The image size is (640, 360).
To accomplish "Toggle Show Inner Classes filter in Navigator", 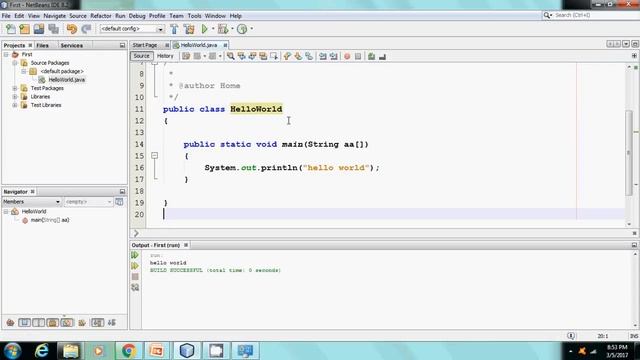I will pyautogui.click(x=67, y=323).
